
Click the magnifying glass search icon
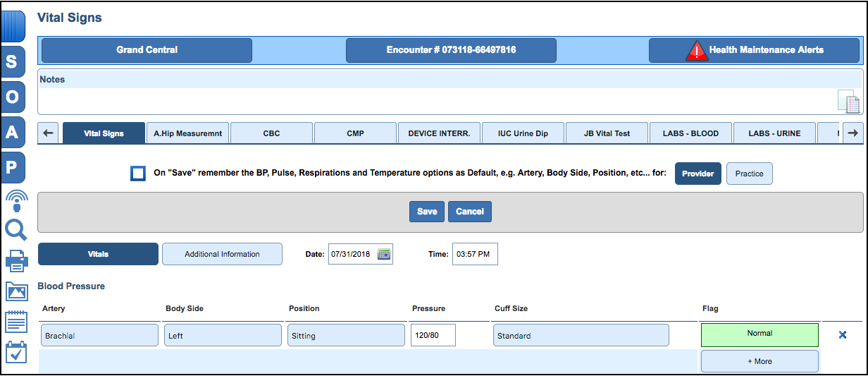[x=15, y=230]
